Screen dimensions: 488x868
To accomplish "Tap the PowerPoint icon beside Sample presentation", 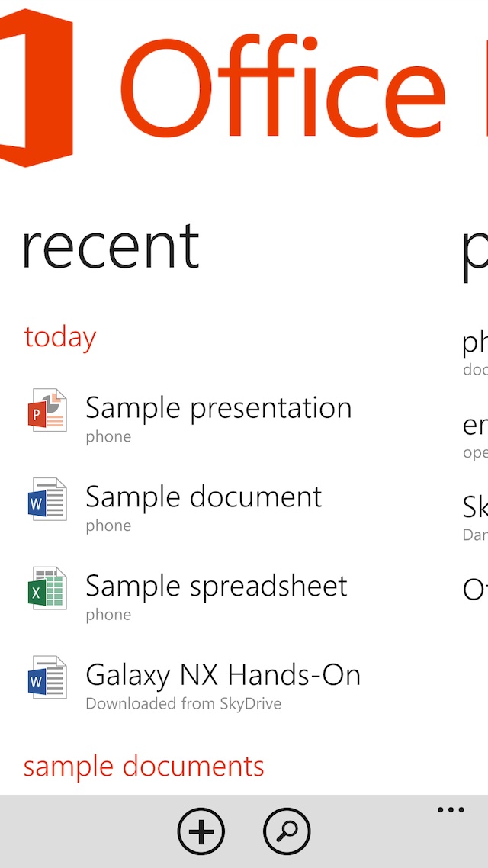I will [x=47, y=411].
